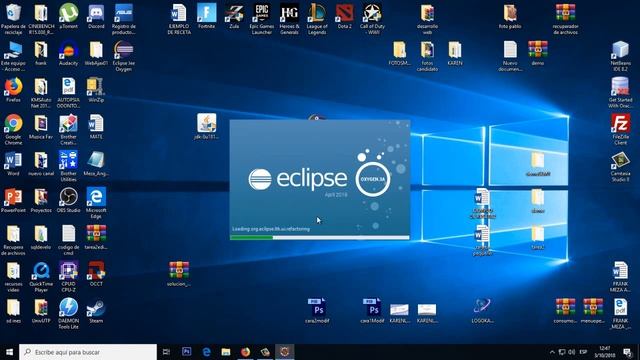The height and width of the screenshot is (360, 640).
Task: Select the Nuevo documento text file
Action: [510, 56]
